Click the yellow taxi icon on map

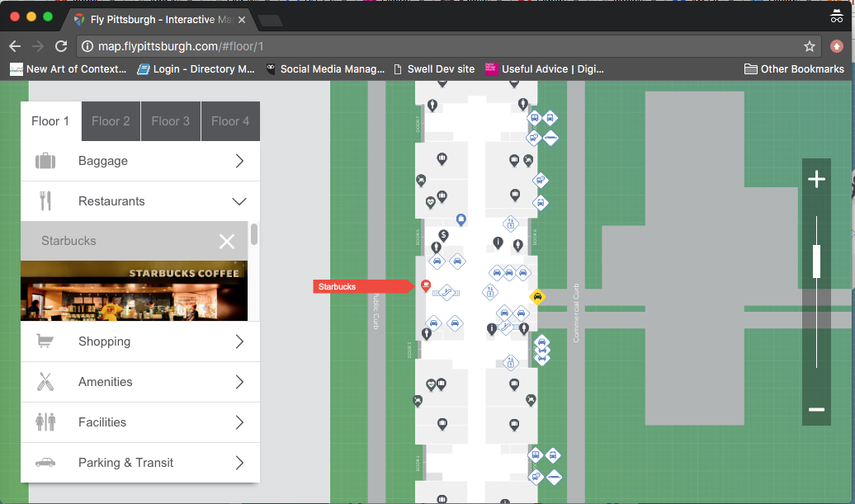[x=537, y=297]
